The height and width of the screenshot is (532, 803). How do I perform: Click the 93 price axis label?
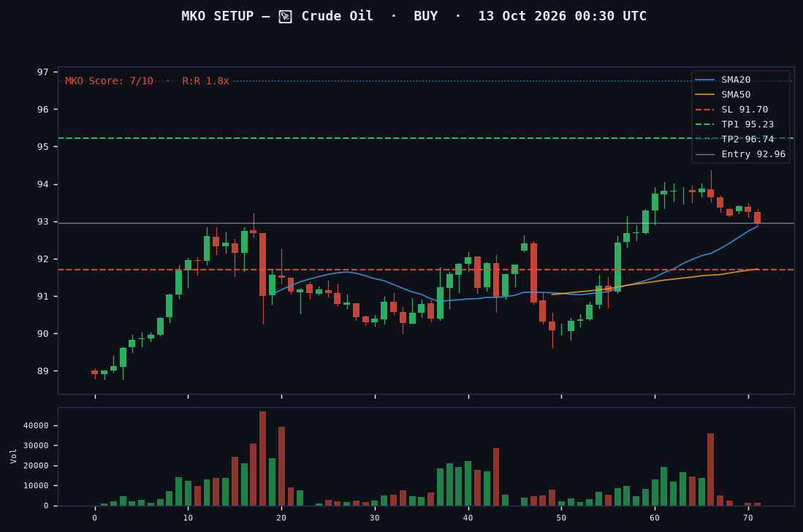[x=43, y=221]
